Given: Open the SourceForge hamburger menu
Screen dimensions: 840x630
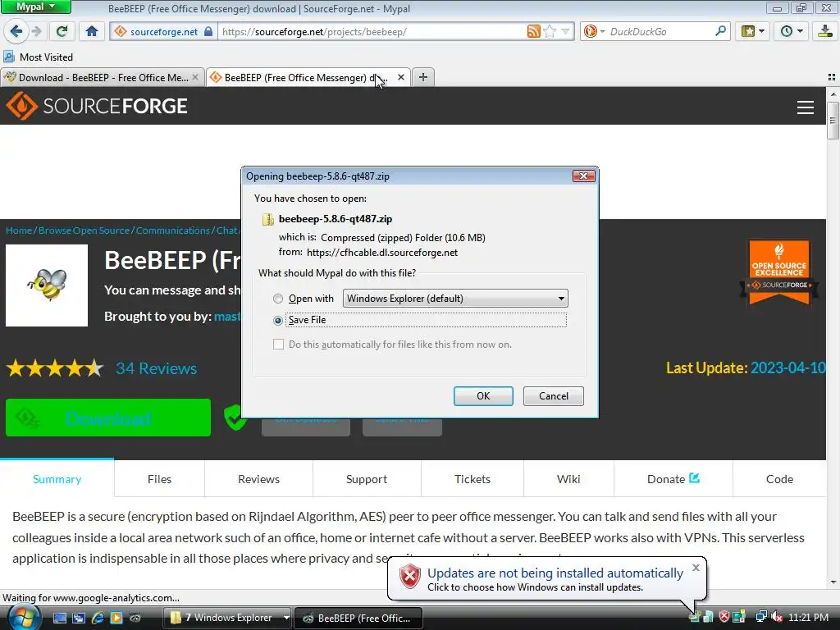Looking at the screenshot, I should coord(806,107).
